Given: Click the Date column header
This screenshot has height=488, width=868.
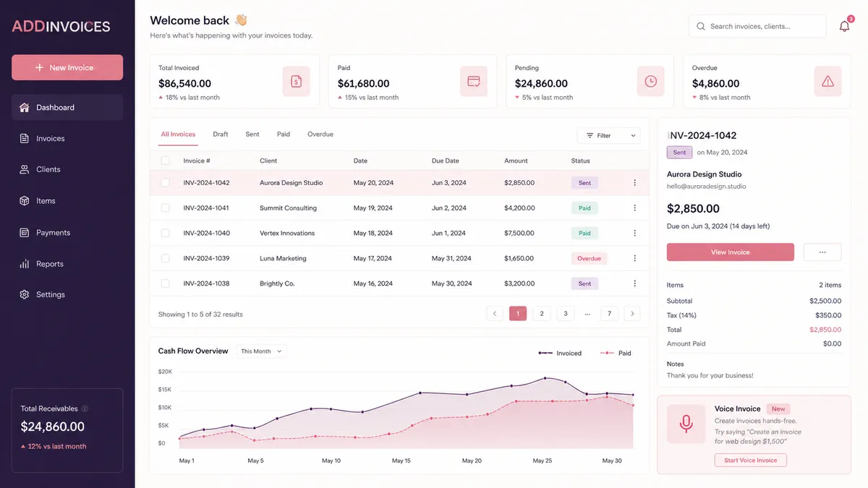Looking at the screenshot, I should coord(360,160).
